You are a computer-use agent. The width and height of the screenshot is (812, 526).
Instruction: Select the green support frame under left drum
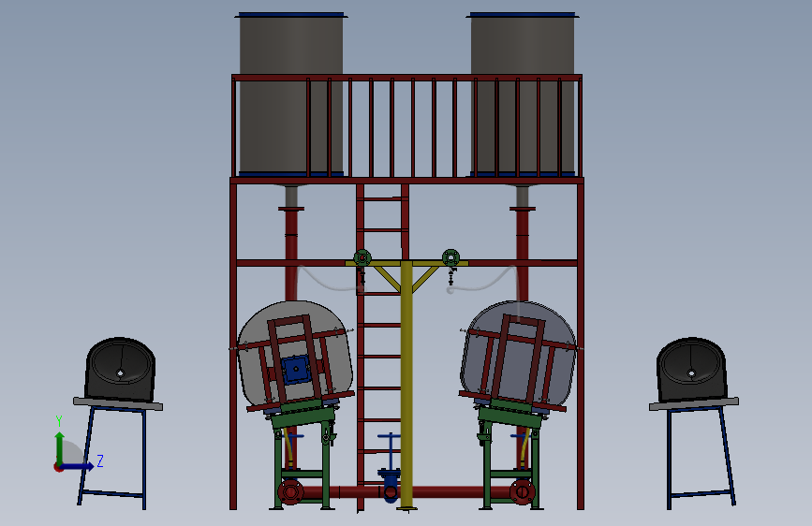(303, 456)
